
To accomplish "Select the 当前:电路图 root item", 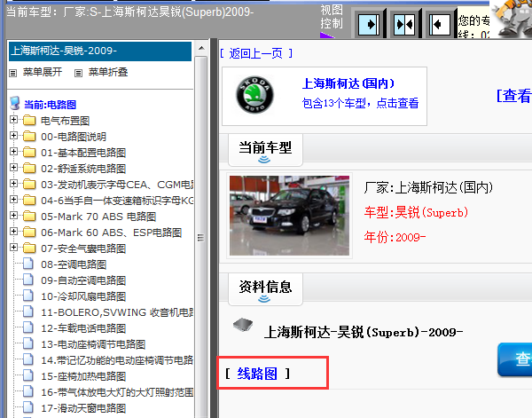I will (x=51, y=105).
